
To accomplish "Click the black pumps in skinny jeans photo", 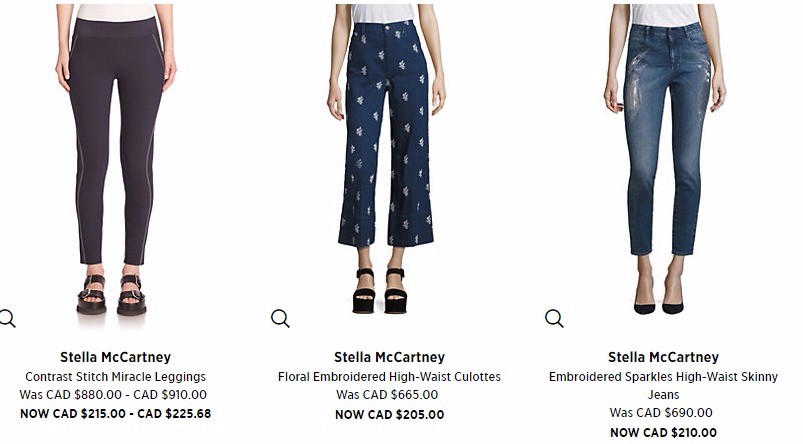I will point(659,304).
